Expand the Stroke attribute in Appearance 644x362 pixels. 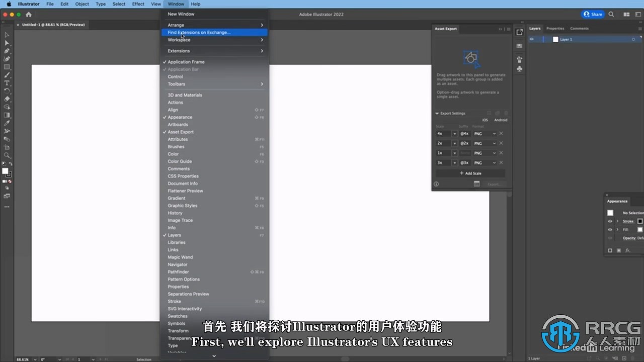click(x=617, y=221)
